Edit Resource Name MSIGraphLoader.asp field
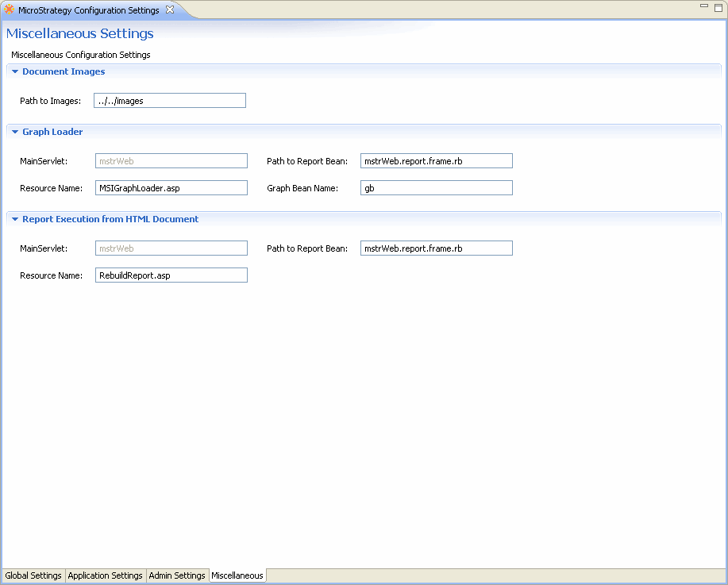Viewport: 728px width, 585px height. coord(171,188)
